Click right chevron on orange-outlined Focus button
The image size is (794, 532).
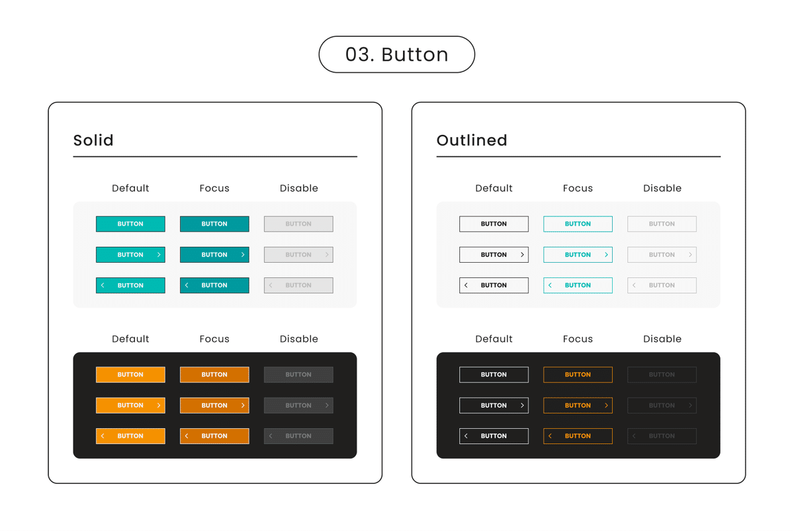[606, 406]
